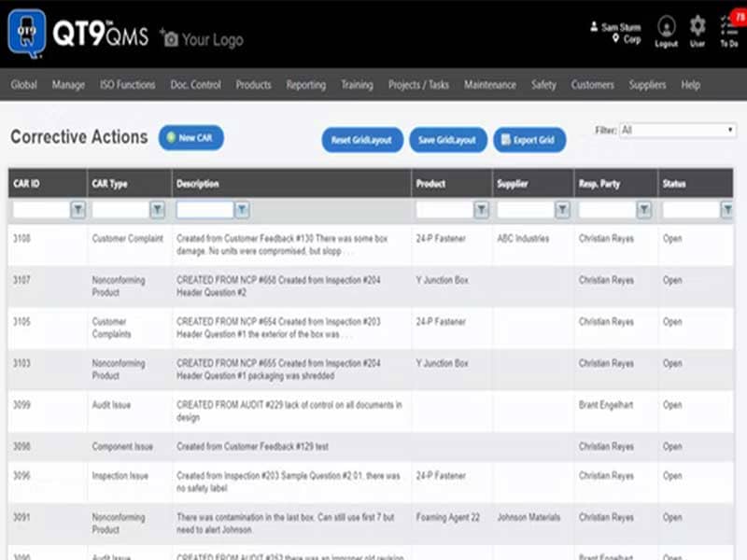Click the Resp. Party filter input field
Viewport: 747px width, 560px height.
tap(607, 209)
